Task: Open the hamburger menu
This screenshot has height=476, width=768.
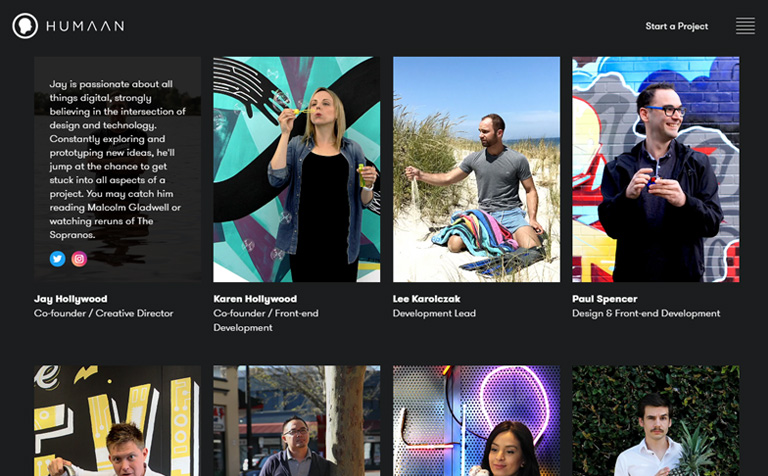Action: [745, 26]
